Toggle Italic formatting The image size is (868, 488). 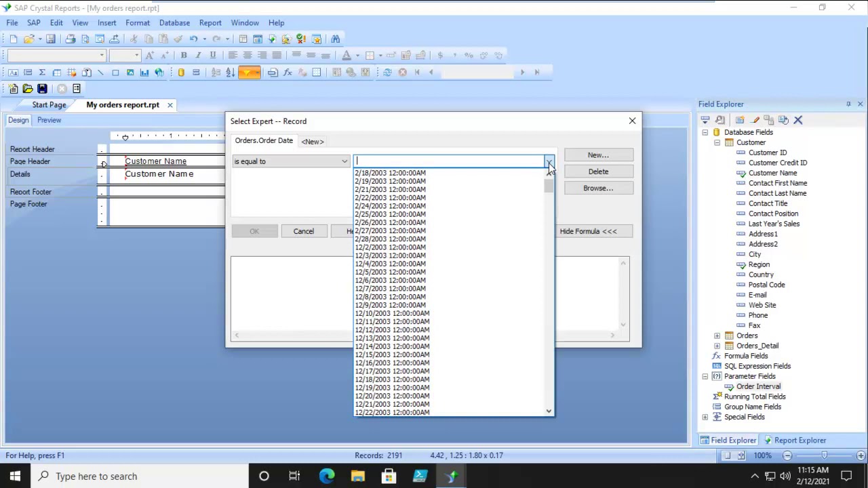(x=198, y=55)
